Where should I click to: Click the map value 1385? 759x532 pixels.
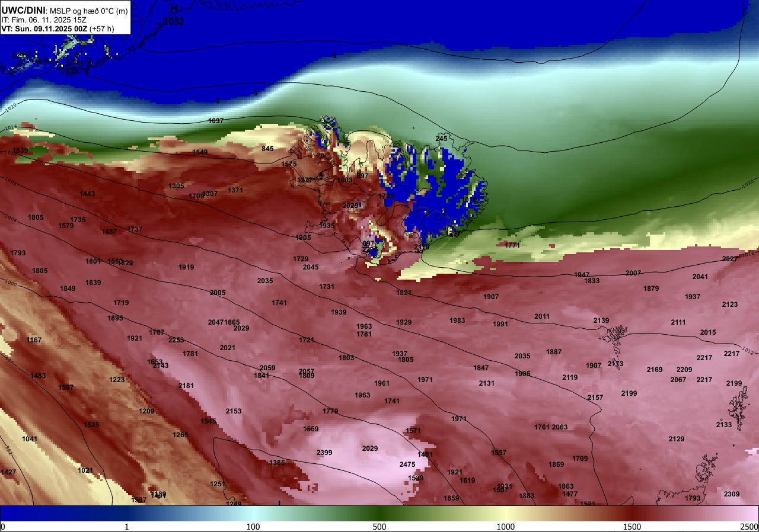point(277,463)
